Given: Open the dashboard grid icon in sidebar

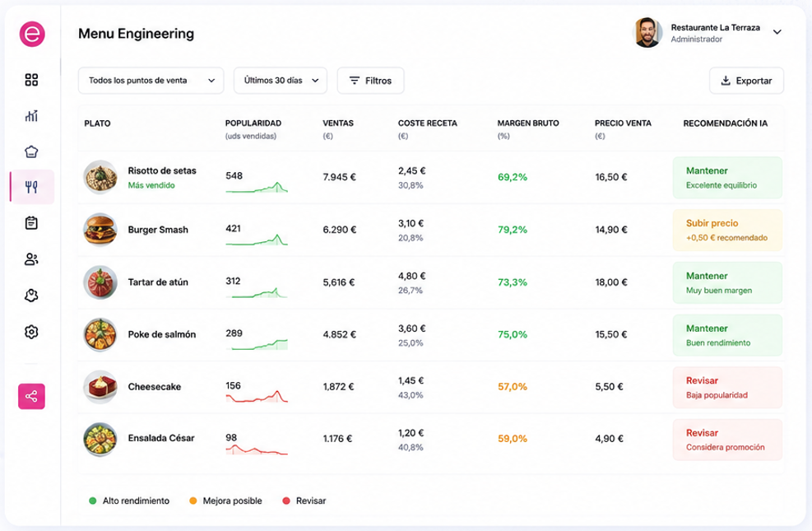Looking at the screenshot, I should (x=31, y=80).
